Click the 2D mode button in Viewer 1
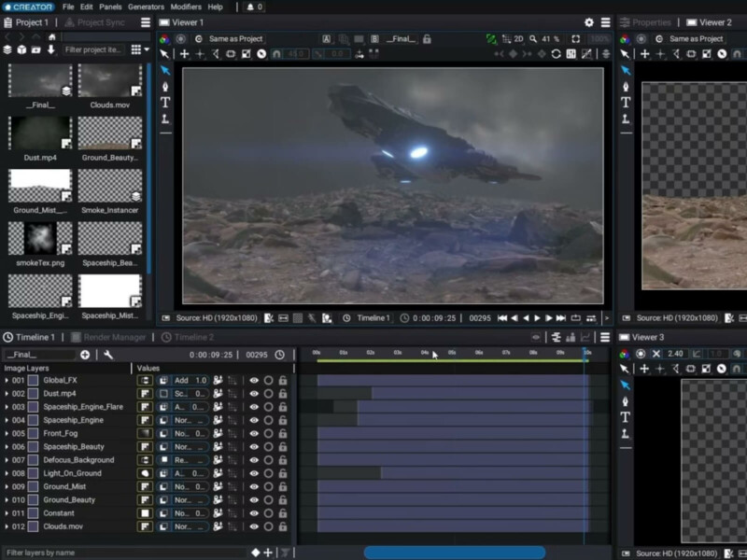 pos(518,39)
